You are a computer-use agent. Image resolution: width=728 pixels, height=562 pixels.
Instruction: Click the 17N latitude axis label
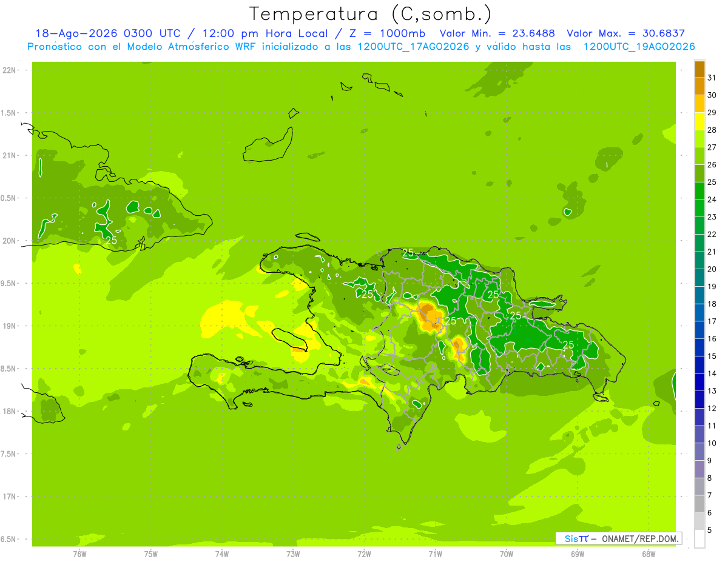tap(9, 497)
